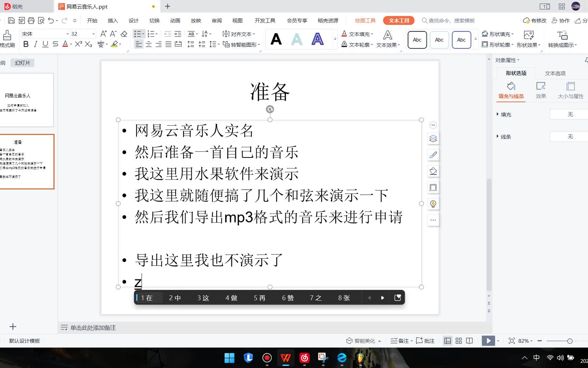
Task: Switch to slide sorter view icon
Action: [459, 341]
